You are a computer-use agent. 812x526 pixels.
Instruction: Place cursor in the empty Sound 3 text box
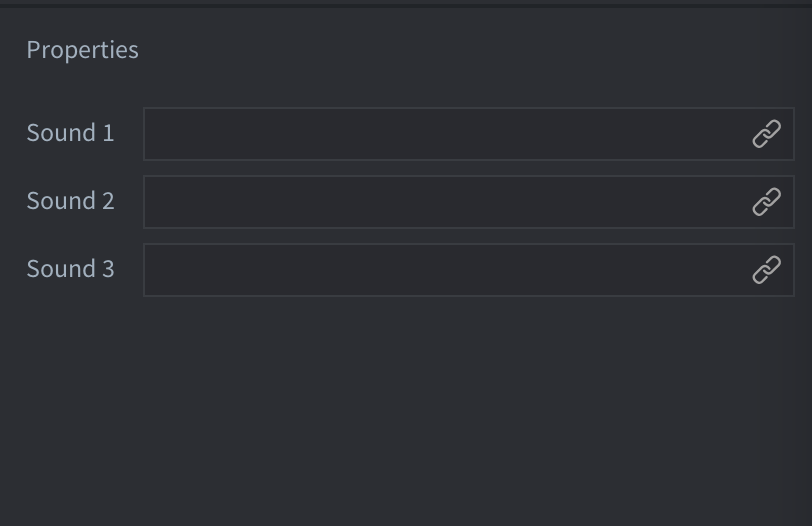tap(445, 270)
